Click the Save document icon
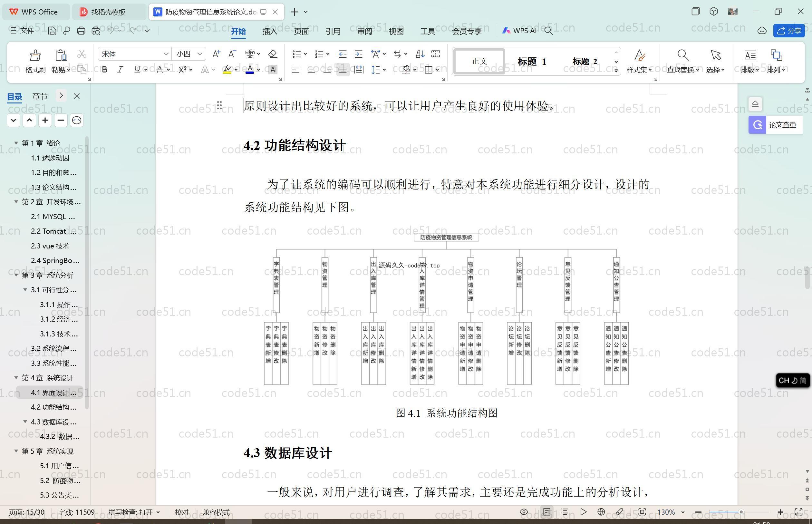The image size is (812, 524). pyautogui.click(x=52, y=31)
